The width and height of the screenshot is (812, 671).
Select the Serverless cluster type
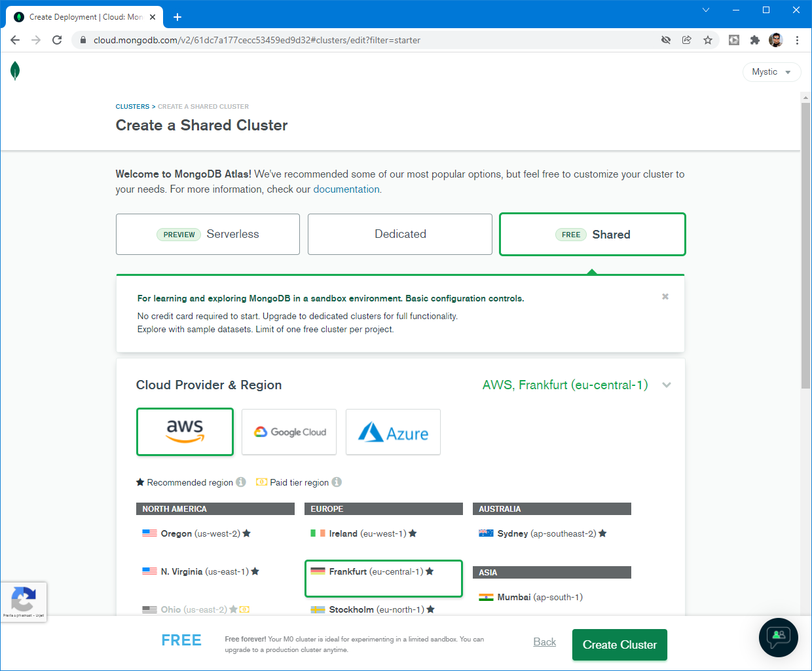click(208, 234)
